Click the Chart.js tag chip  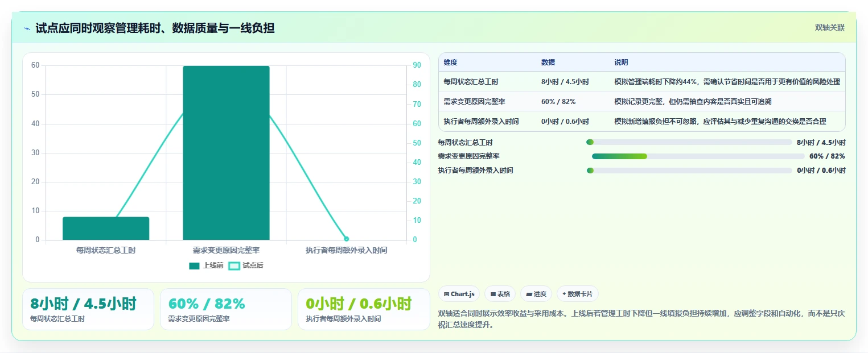coord(459,294)
